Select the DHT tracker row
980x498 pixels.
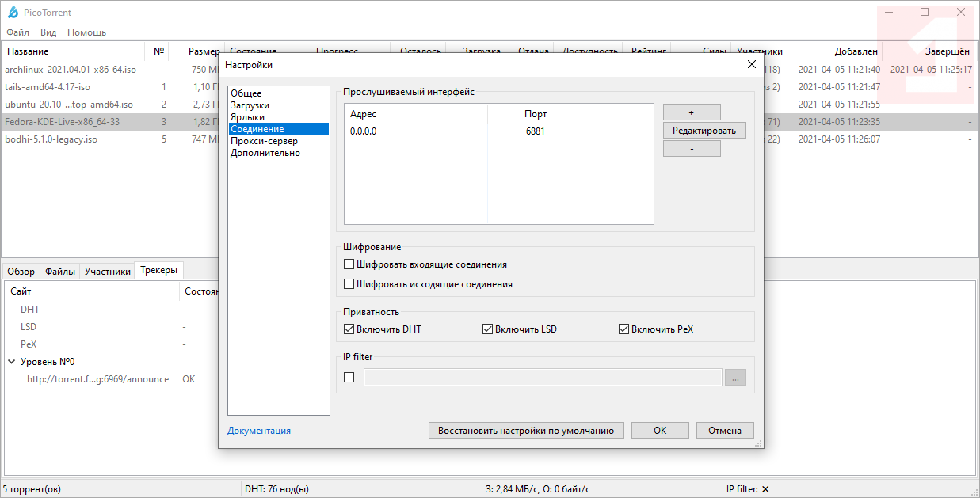30,310
